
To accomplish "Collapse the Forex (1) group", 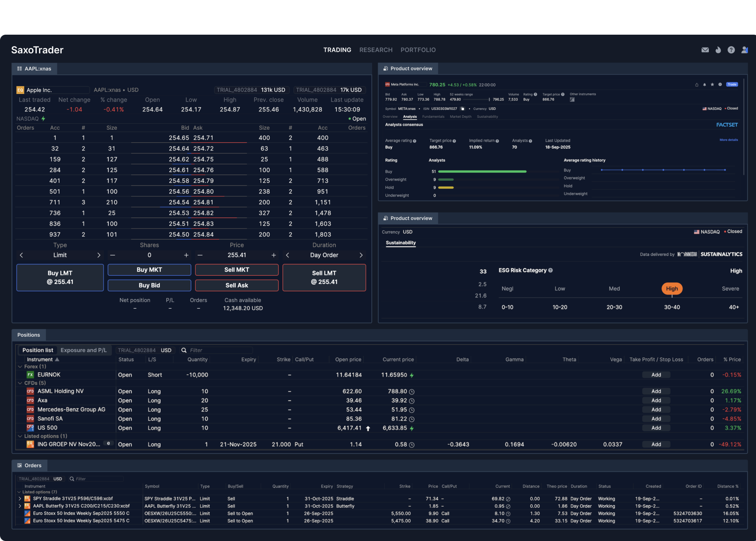I will [20, 367].
